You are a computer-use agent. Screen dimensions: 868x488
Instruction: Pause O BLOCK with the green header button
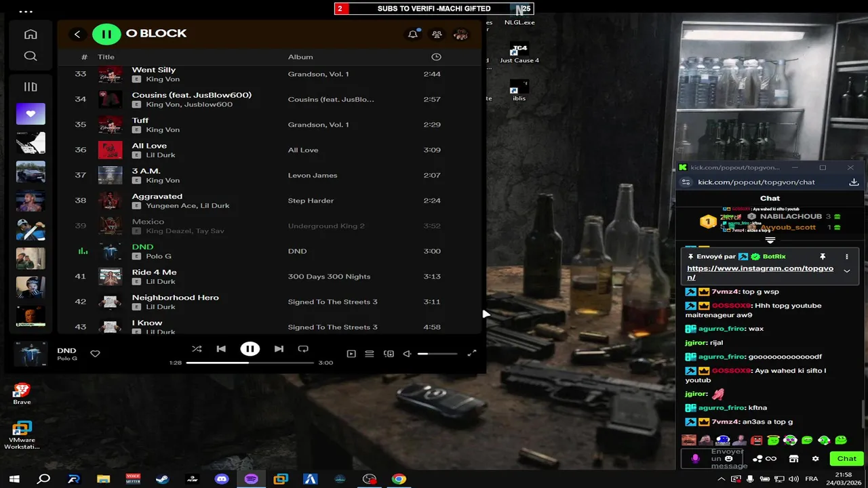106,34
